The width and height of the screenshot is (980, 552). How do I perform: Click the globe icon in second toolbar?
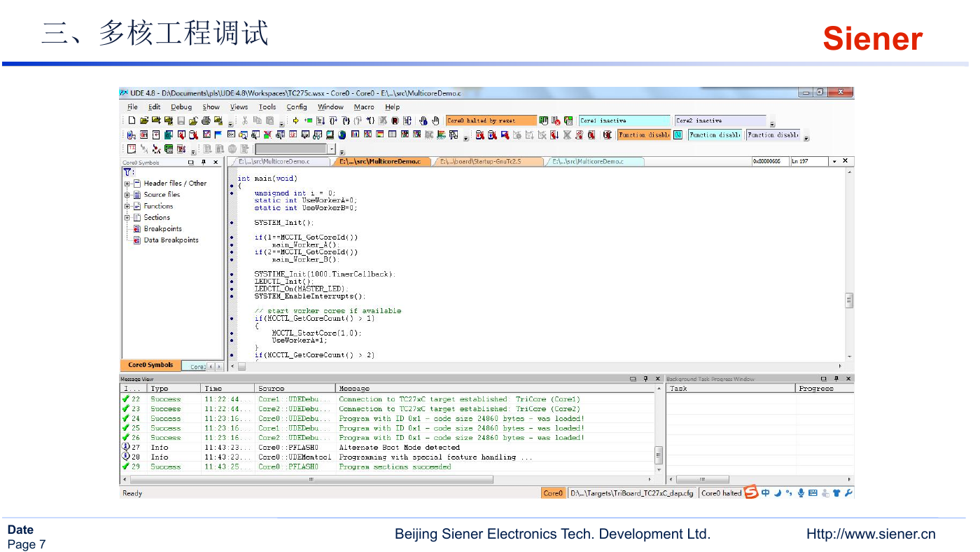(342, 134)
